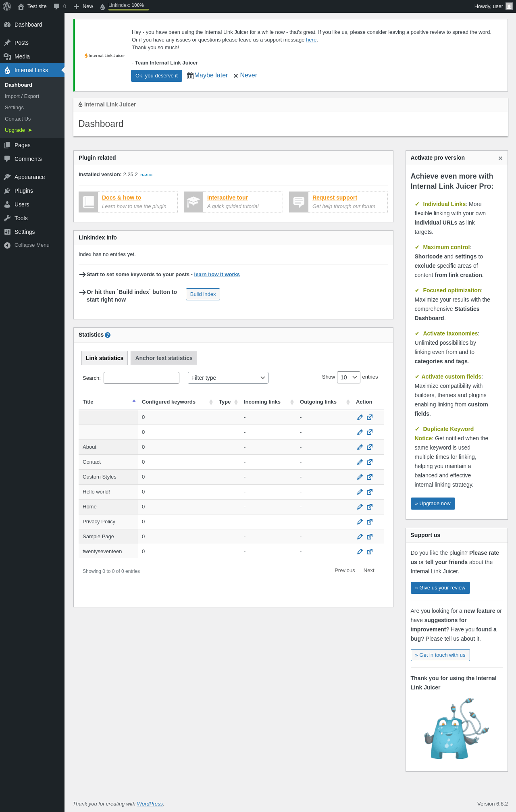Edit keywords for the Home row
The width and height of the screenshot is (516, 812).
click(x=360, y=507)
